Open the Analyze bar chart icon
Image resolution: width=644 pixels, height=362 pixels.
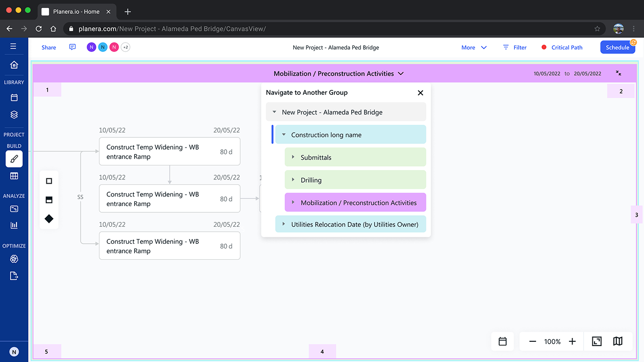pos(14,226)
